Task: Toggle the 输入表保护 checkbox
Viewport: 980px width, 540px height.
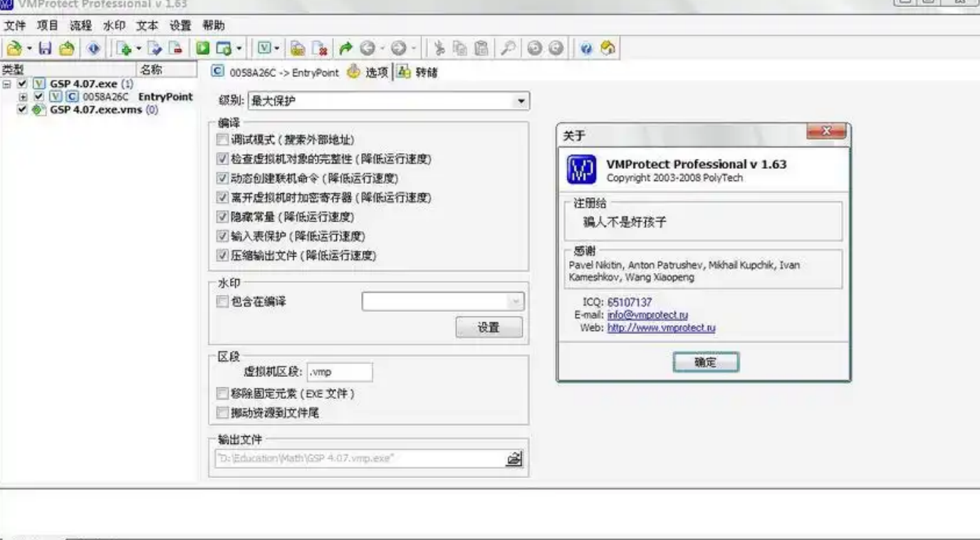Action: coord(223,236)
